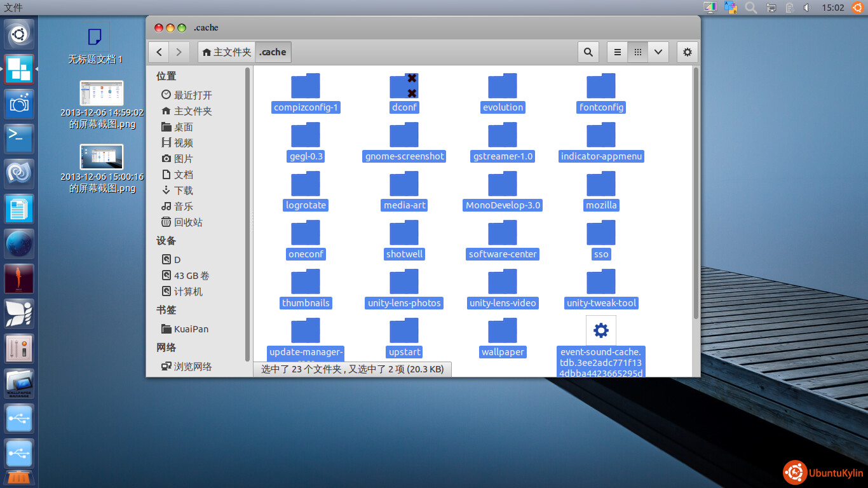Open the Terminal from the launcher
868x488 pixels.
coord(19,139)
